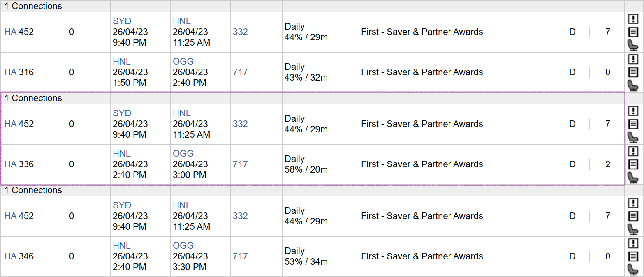Image resolution: width=644 pixels, height=277 pixels.
Task: Create a flight alert for HA 336
Action: click(x=633, y=151)
